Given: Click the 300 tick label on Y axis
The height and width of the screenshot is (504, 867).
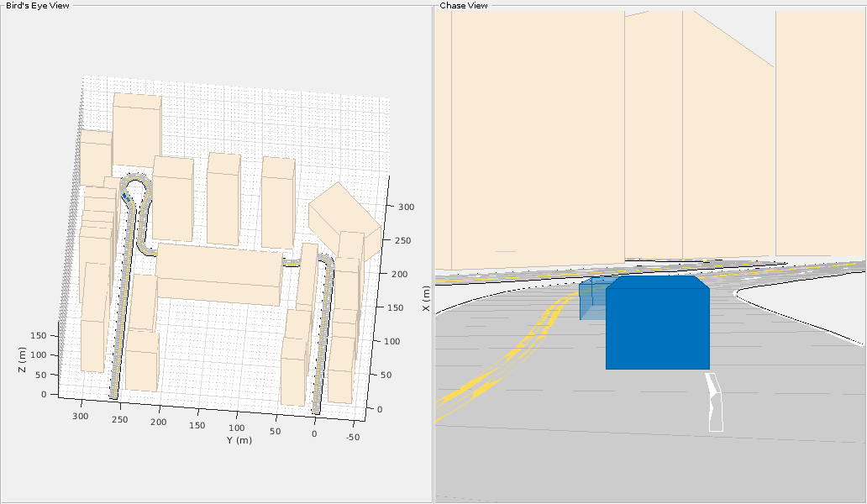Looking at the screenshot, I should click(x=80, y=416).
